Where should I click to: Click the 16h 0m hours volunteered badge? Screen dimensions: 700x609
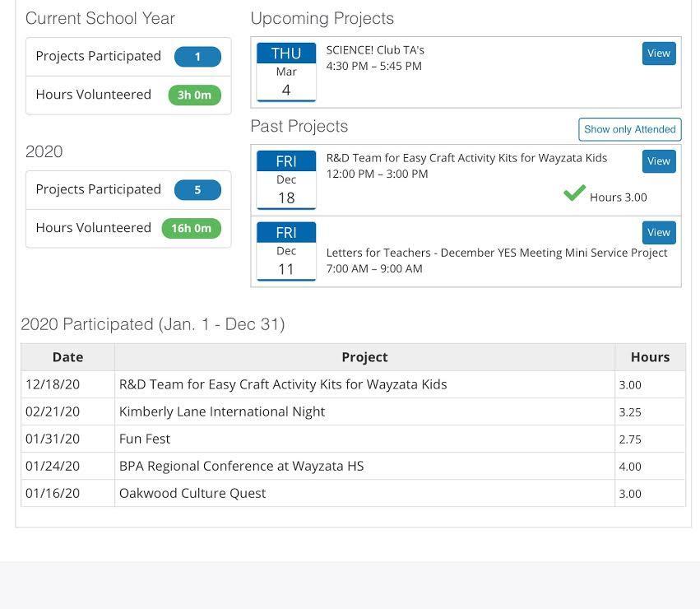pyautogui.click(x=194, y=228)
